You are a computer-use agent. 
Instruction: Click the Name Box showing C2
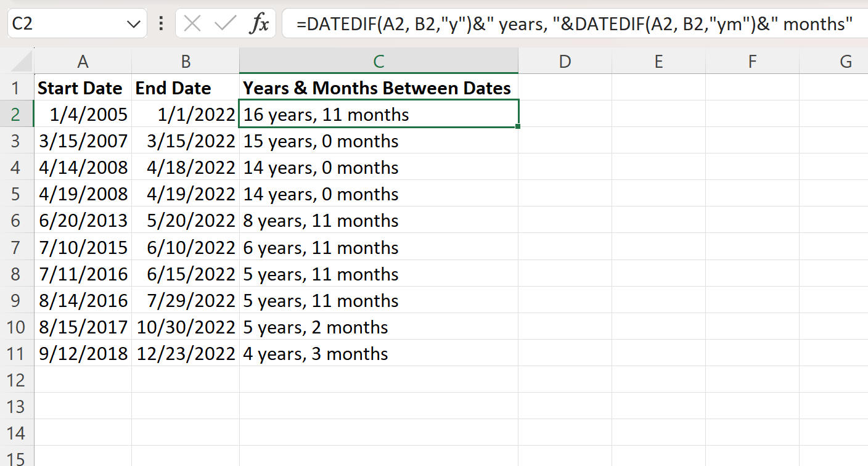(x=68, y=23)
